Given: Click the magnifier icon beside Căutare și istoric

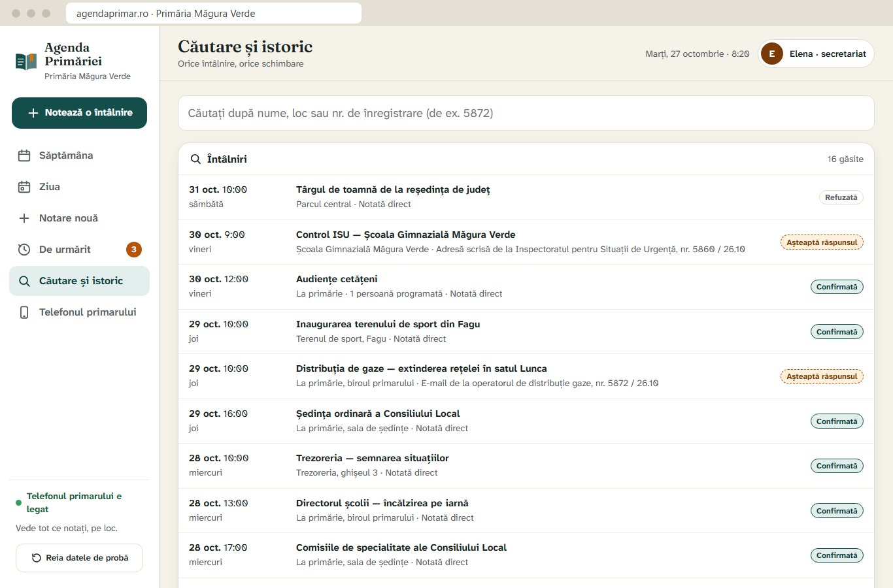Looking at the screenshot, I should [x=24, y=281].
